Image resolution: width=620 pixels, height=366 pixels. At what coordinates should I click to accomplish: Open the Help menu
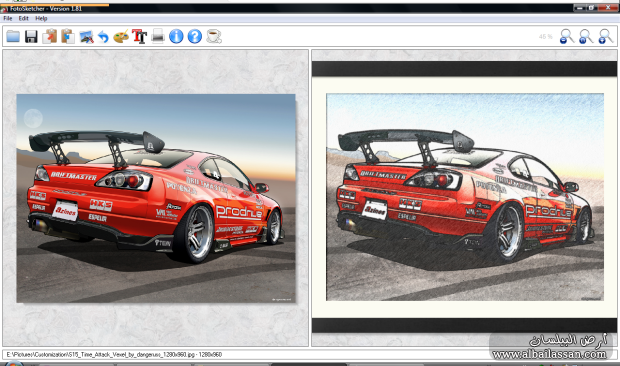41,18
